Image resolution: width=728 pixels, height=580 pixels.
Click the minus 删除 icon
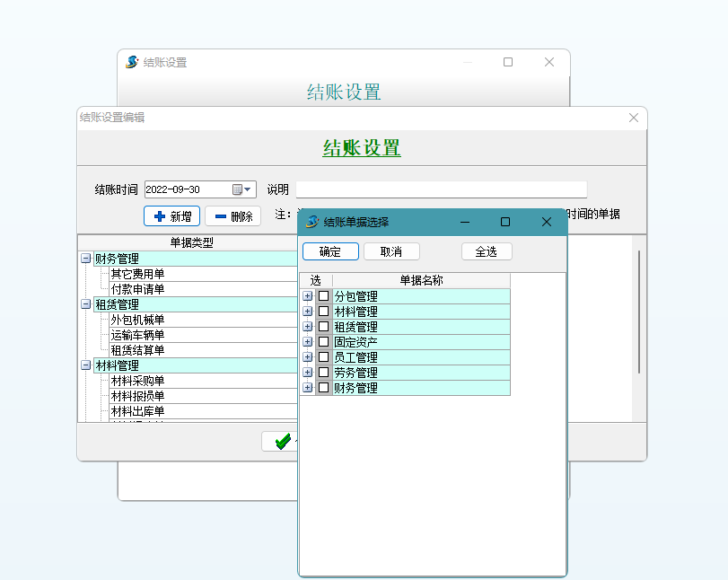point(220,216)
